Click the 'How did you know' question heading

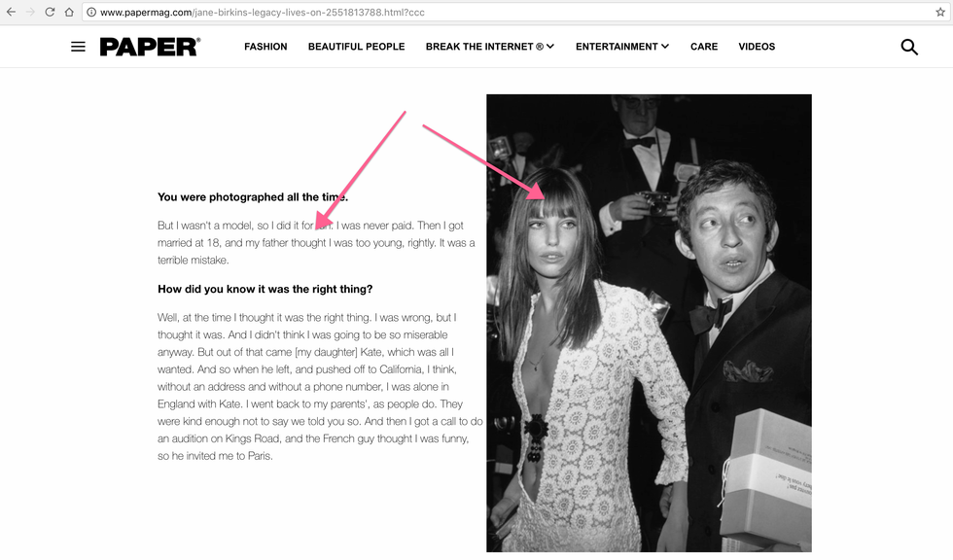coord(265,289)
